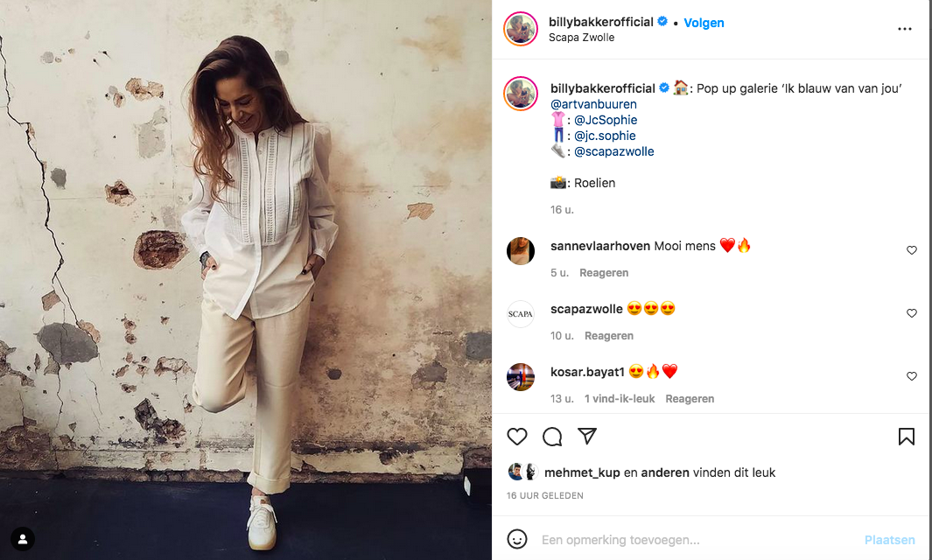Like scapazwolle's comment
The width and height of the screenshot is (932, 560).
tap(912, 313)
